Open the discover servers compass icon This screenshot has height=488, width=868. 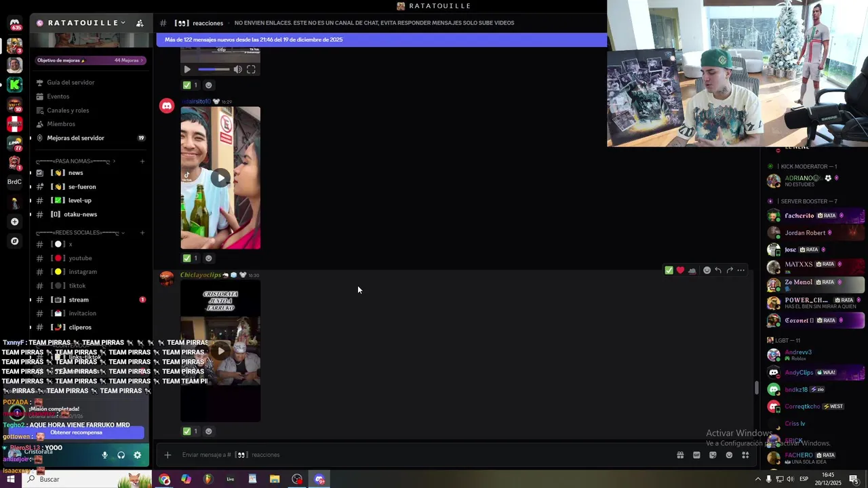pos(14,241)
